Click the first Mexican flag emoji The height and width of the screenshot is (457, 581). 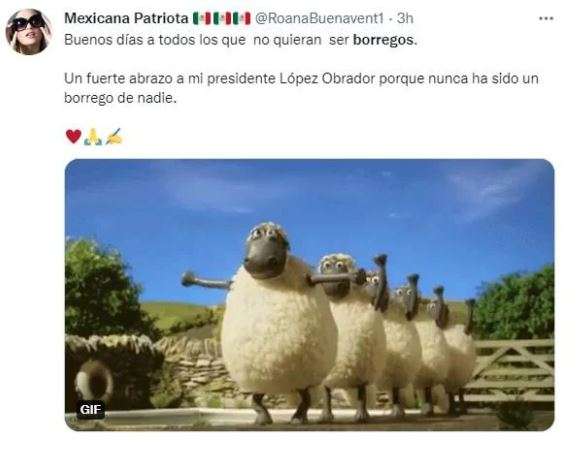202,18
